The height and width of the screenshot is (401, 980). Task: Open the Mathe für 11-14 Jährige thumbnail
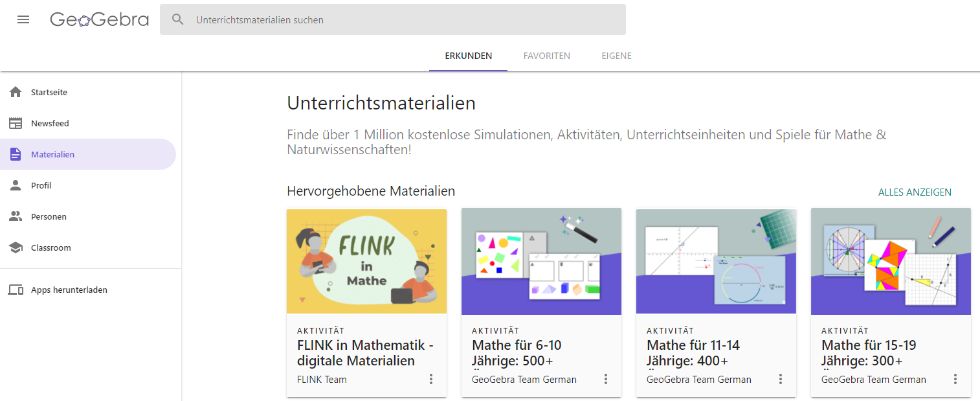(716, 261)
